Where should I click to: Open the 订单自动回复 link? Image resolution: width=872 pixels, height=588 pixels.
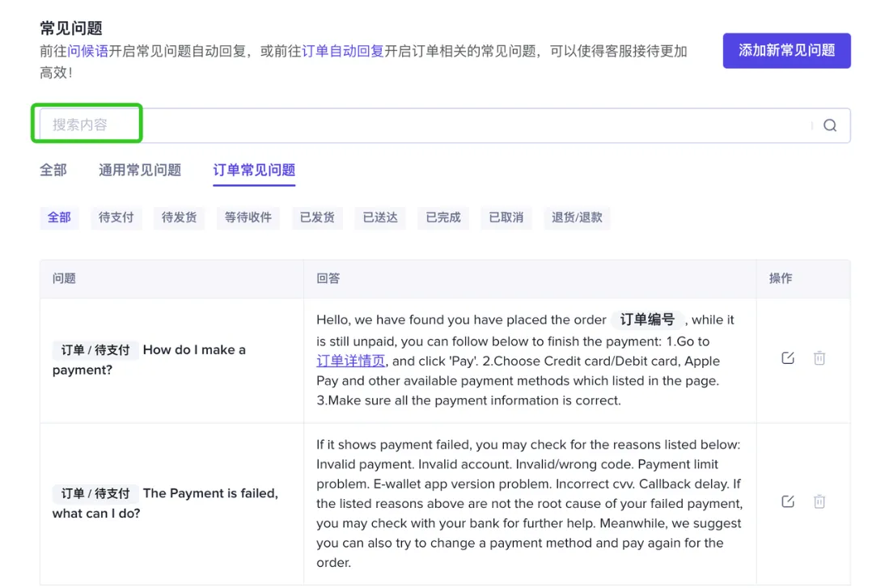(x=343, y=51)
